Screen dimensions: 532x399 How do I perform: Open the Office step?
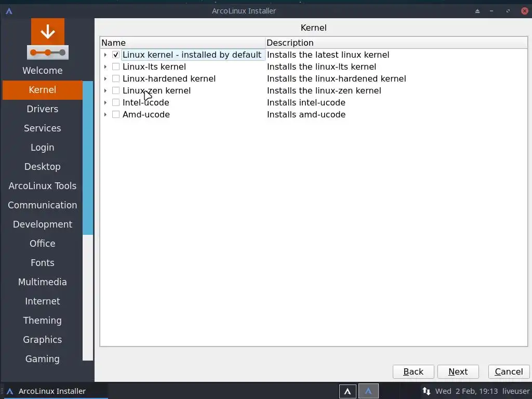click(x=43, y=244)
